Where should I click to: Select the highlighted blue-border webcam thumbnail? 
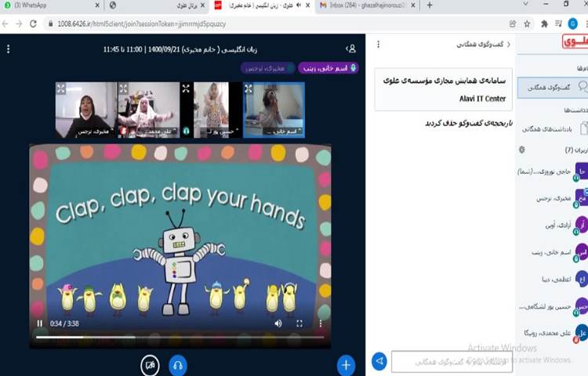pos(274,110)
